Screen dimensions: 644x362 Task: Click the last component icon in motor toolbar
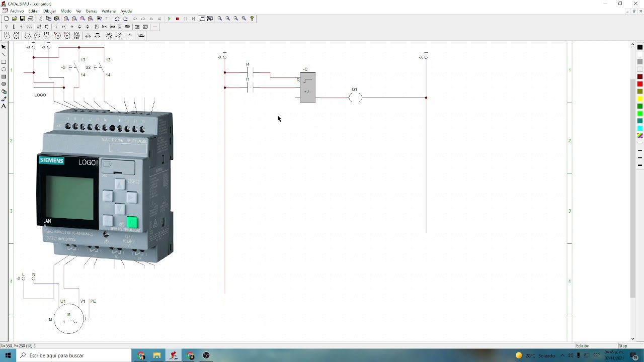(x=141, y=36)
